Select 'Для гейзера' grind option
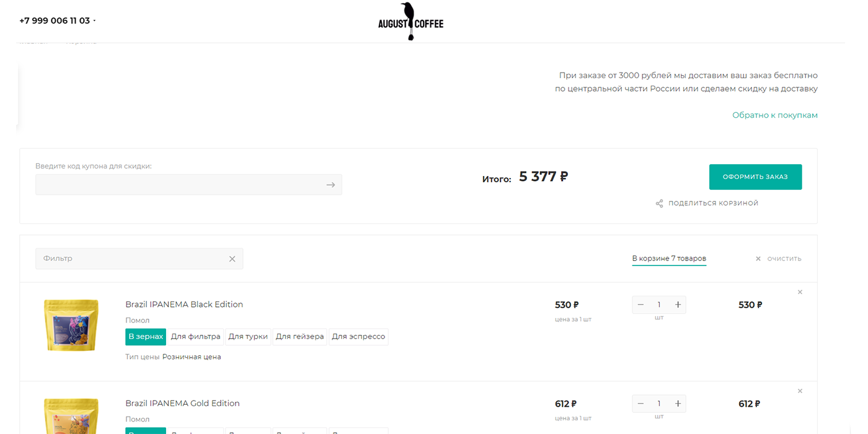The width and height of the screenshot is (868, 434). coord(299,337)
